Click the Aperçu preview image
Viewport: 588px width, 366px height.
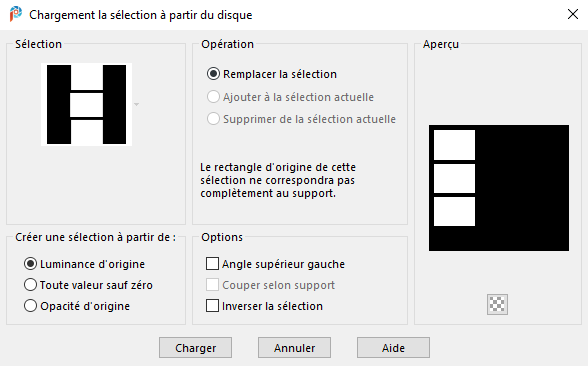click(x=499, y=188)
